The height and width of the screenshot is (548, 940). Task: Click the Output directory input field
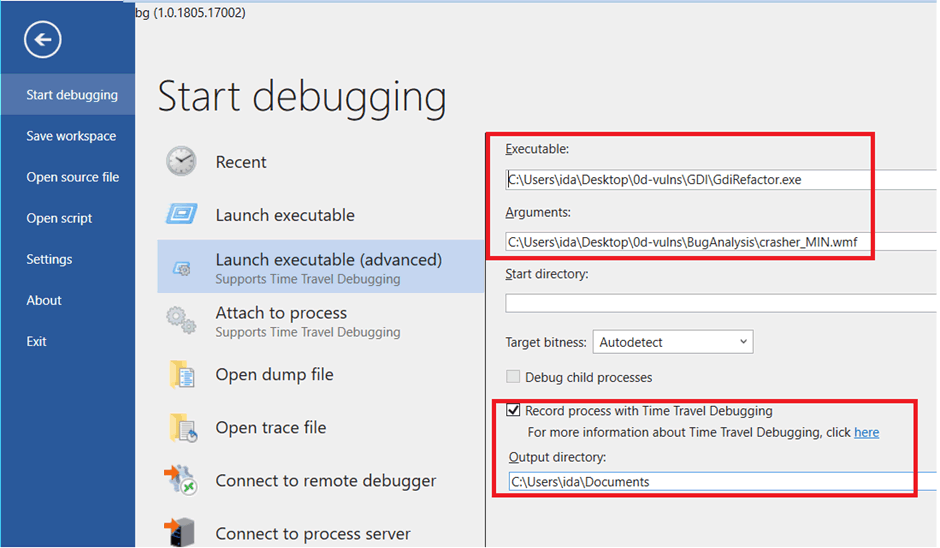(x=710, y=482)
